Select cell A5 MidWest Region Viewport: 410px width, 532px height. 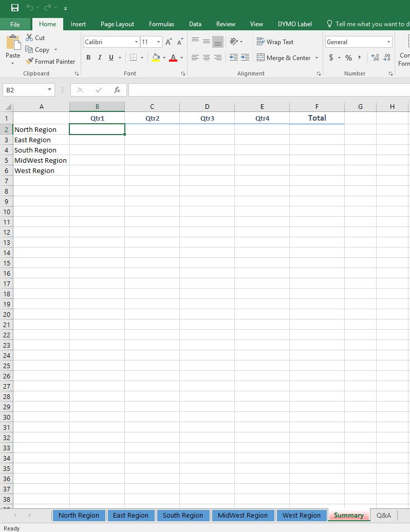(x=41, y=161)
